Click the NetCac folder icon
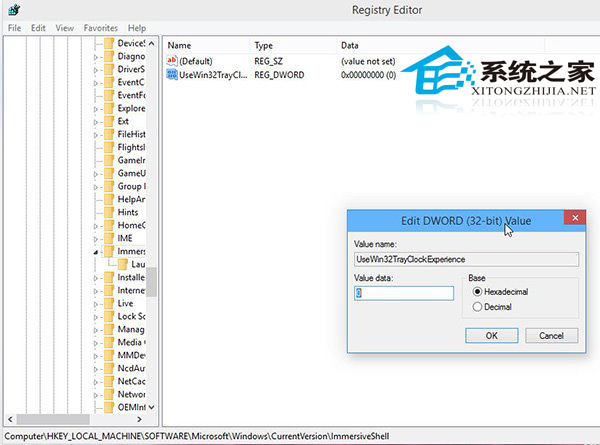The image size is (600, 445). click(x=109, y=381)
